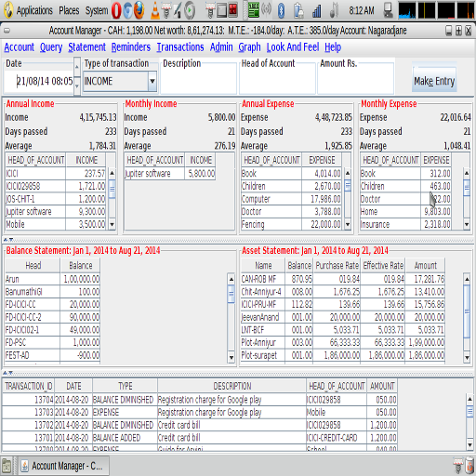Click the Annual Income table scroll-down arrow
The width and height of the screenshot is (476, 476).
(112, 224)
